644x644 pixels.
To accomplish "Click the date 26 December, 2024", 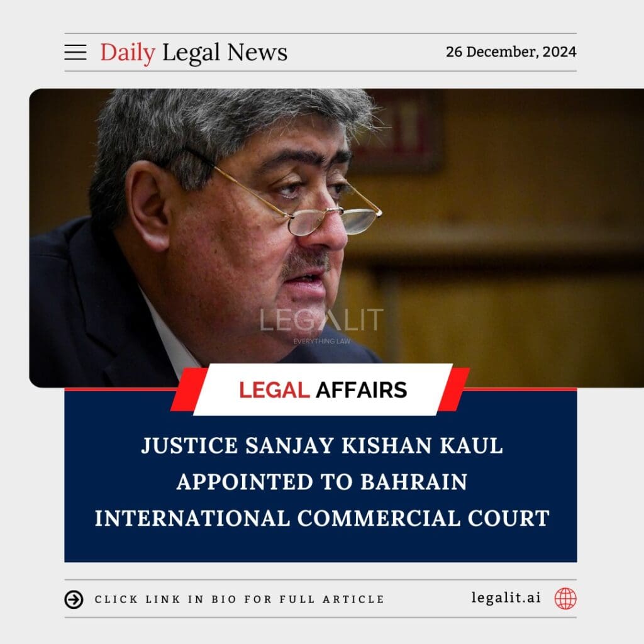I will click(x=511, y=52).
